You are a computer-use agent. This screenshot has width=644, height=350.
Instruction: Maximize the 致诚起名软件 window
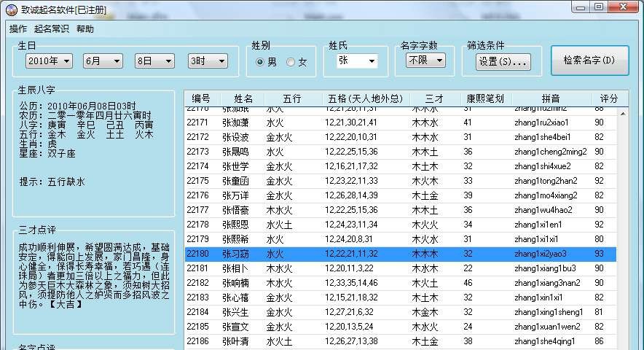599,7
